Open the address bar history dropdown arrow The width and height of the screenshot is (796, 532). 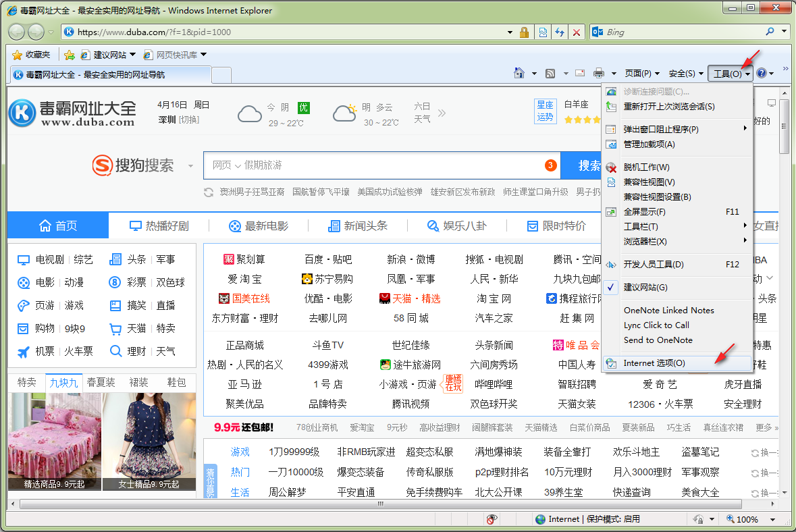510,32
